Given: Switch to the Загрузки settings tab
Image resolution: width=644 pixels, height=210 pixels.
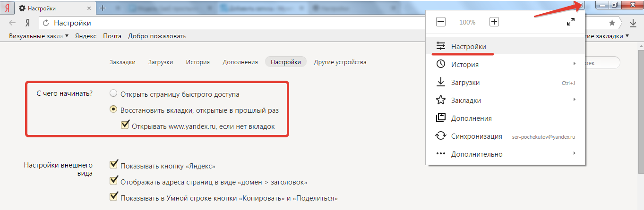Looking at the screenshot, I should tap(161, 62).
